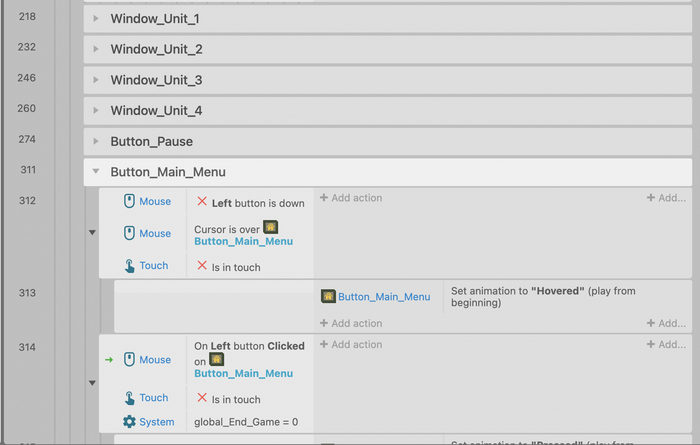700x445 pixels.
Task: Select the Window_Unit_3 group header
Action: [156, 80]
